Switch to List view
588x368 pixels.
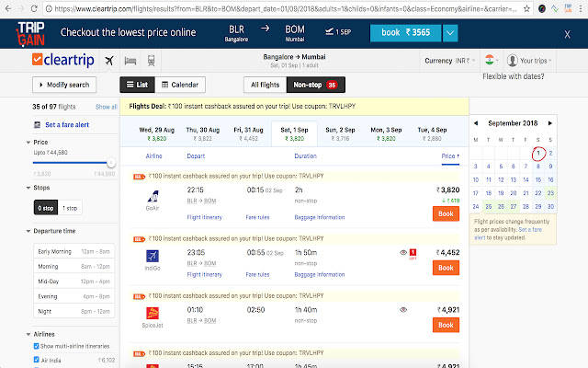pyautogui.click(x=137, y=85)
